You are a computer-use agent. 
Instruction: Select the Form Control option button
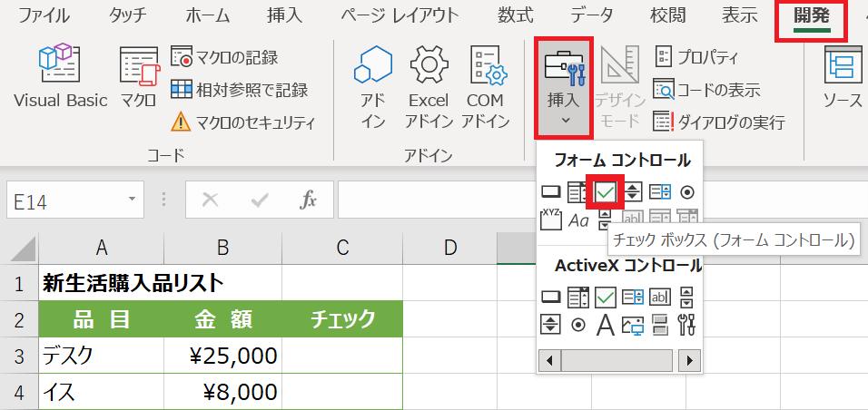(x=687, y=191)
